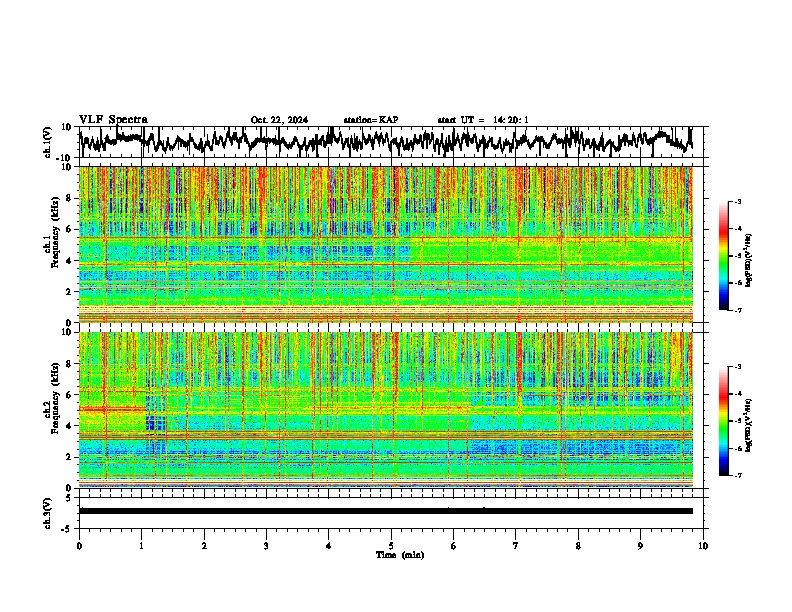This screenshot has width=792, height=612.
Task: Click the ch.1 spectrogram color scale bar
Action: click(x=723, y=256)
